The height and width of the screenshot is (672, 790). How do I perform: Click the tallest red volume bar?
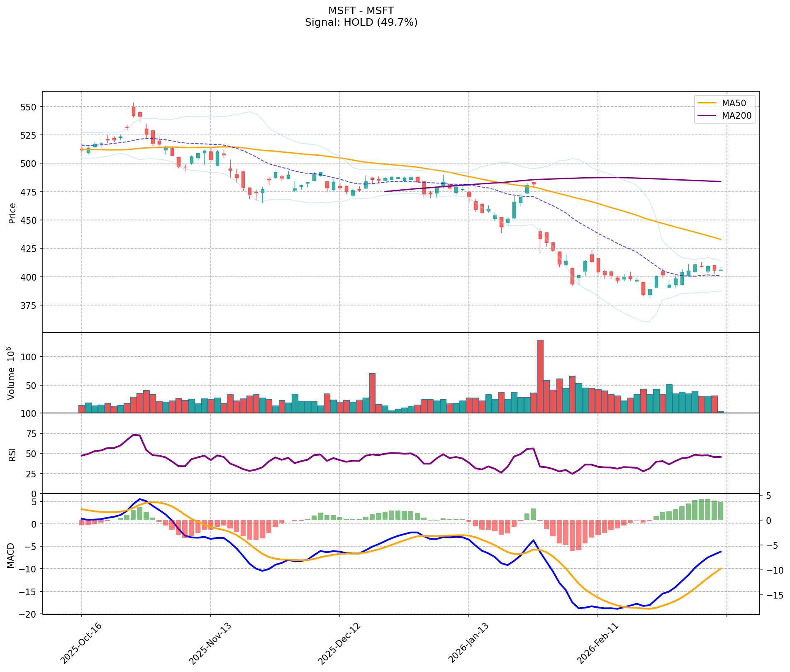click(540, 376)
